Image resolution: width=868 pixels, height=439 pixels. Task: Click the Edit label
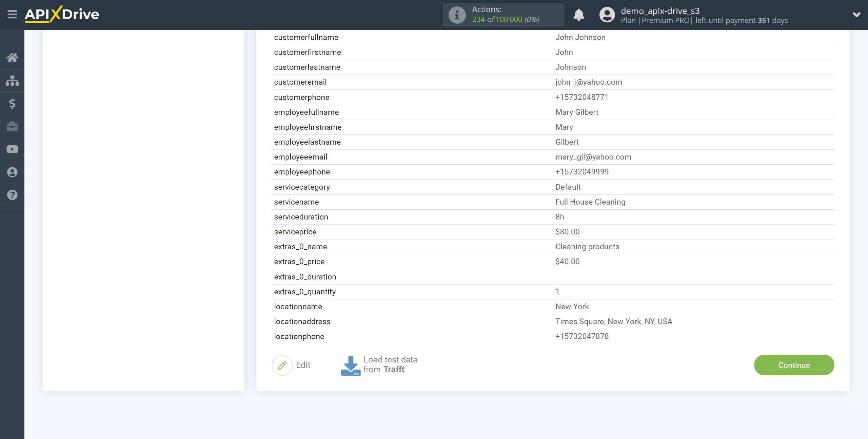[x=303, y=365]
